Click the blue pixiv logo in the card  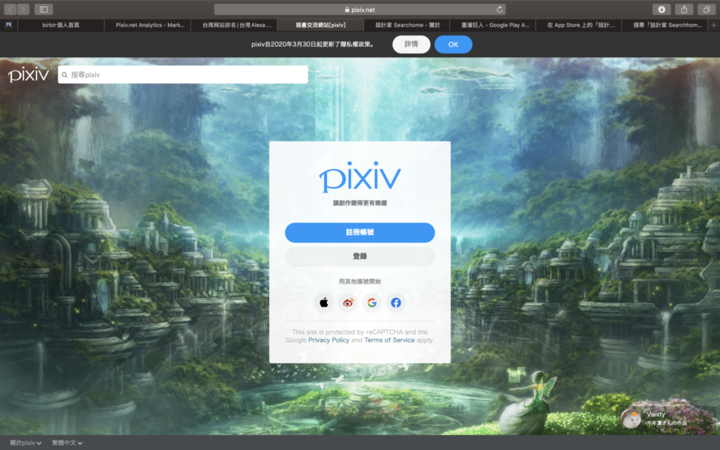[360, 177]
